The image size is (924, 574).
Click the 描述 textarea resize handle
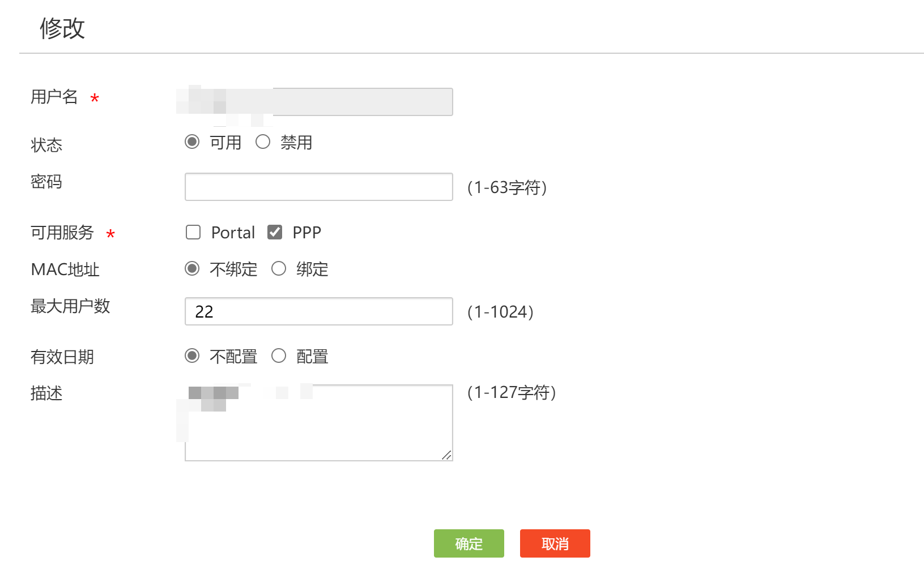click(x=447, y=455)
